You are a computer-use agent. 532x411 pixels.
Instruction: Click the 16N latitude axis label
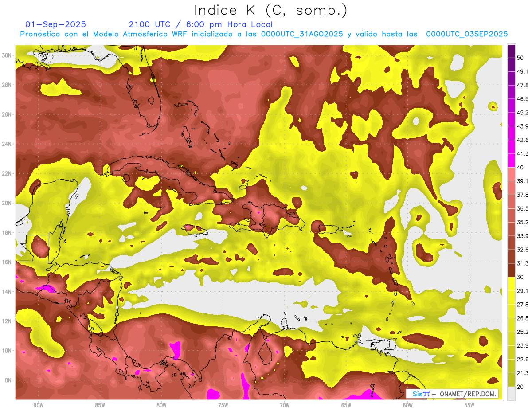(7, 262)
